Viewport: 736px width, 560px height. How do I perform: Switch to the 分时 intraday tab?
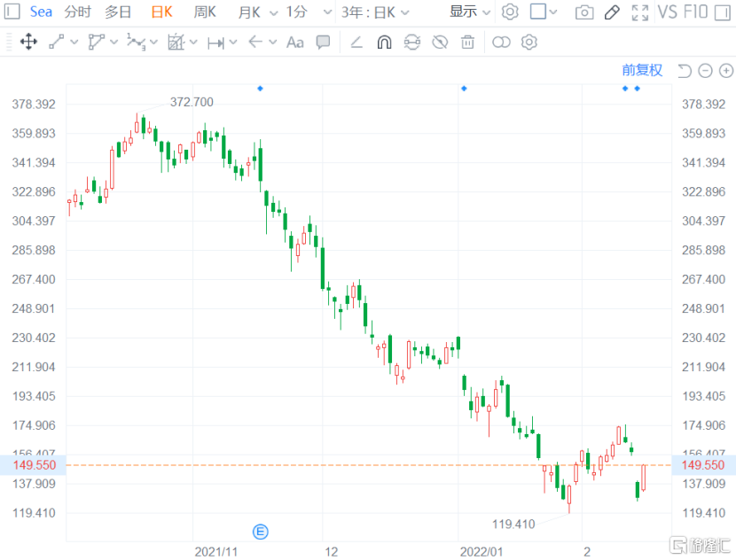click(78, 12)
